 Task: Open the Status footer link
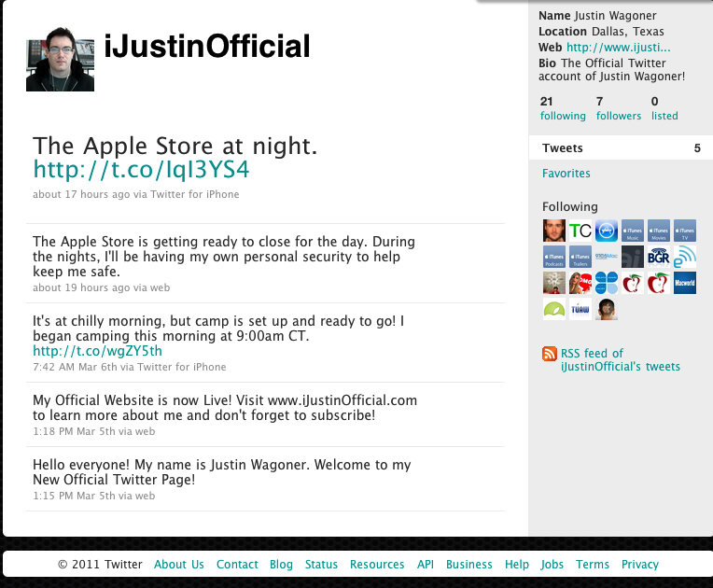[321, 565]
